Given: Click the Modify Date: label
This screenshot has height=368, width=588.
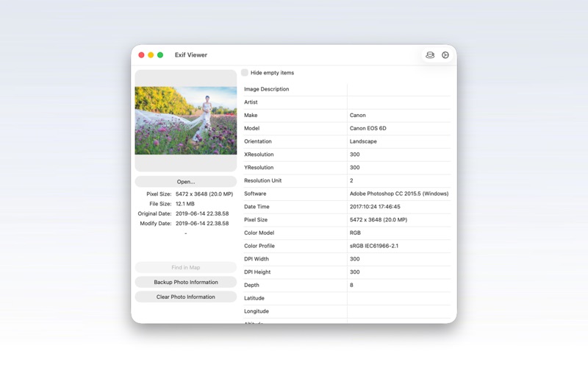Looking at the screenshot, I should tap(156, 224).
